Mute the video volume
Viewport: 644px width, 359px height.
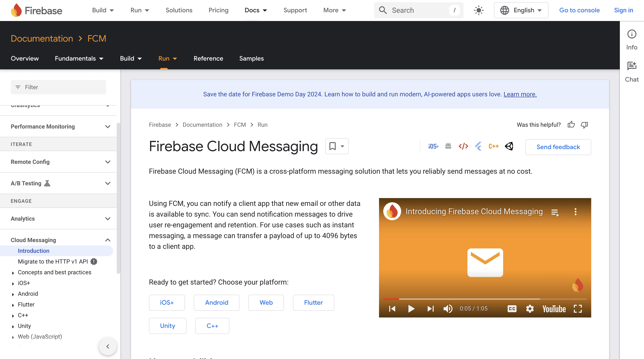448,309
